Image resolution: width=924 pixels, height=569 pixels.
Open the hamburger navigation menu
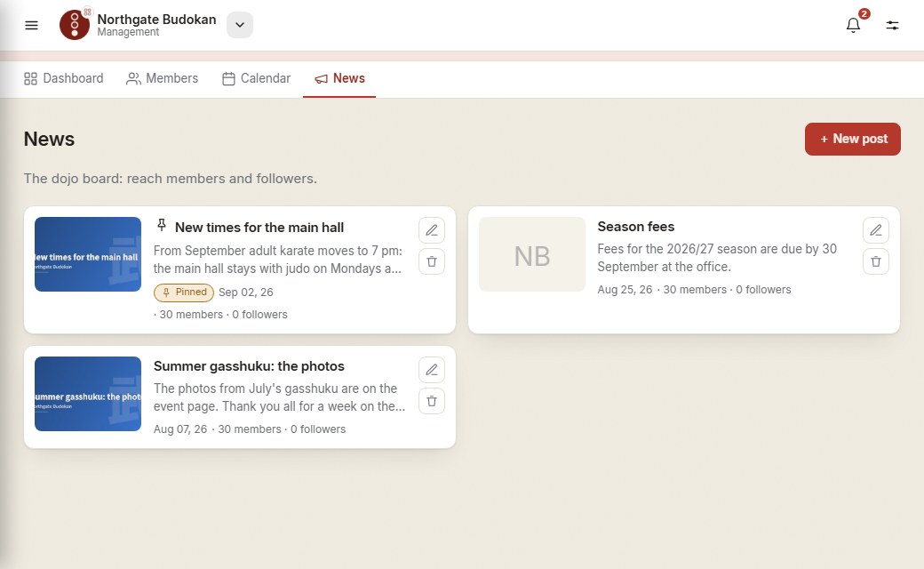click(31, 26)
